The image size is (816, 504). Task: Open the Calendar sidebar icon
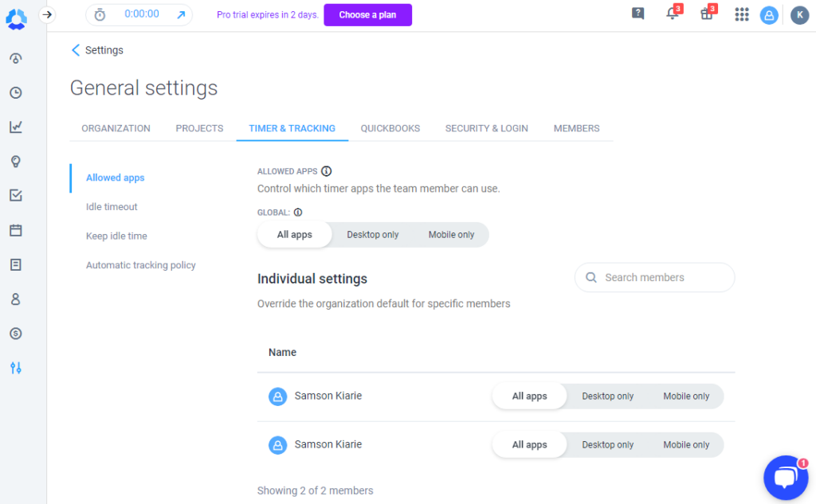(14, 230)
